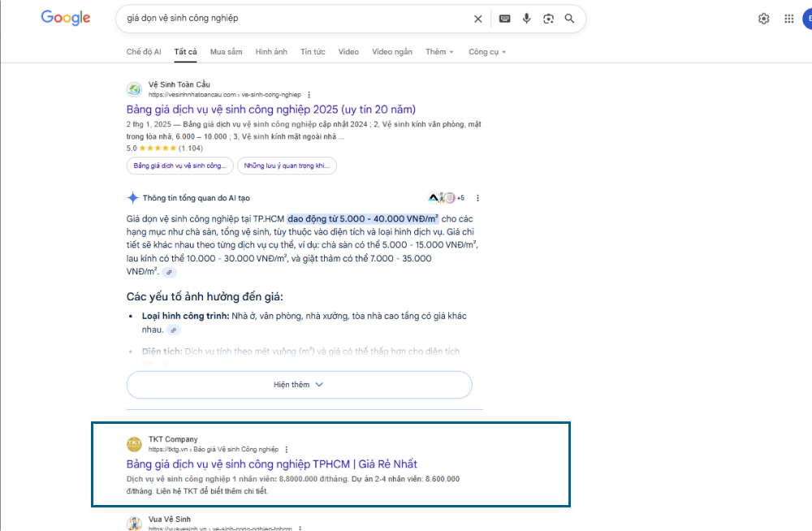Screen dimensions: 812x531
Task: Open three-dot menu for Vệ Sinh Toàn Cầu result
Action: [x=309, y=95]
